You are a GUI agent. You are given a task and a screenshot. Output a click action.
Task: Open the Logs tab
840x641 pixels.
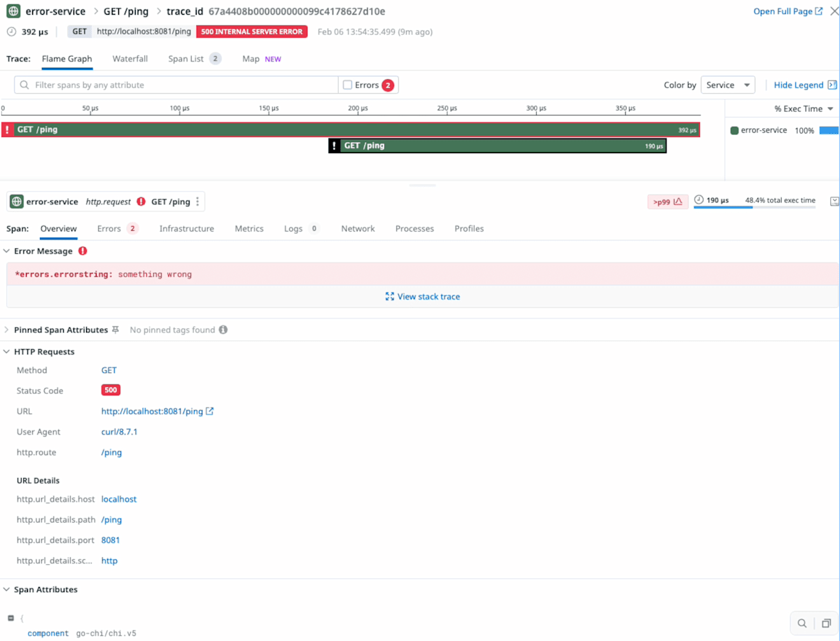(302, 229)
